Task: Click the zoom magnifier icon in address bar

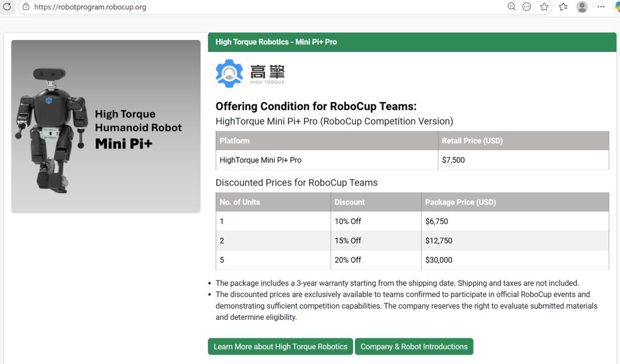Action: pos(511,7)
